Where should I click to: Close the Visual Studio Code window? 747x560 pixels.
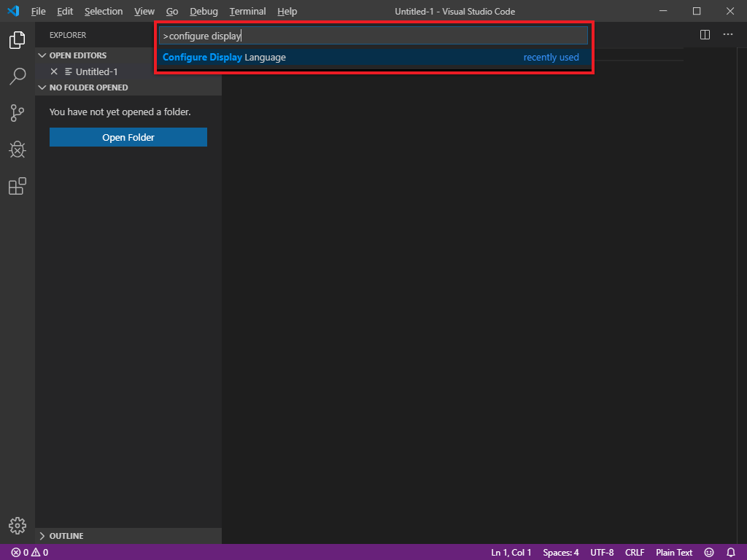tap(729, 11)
